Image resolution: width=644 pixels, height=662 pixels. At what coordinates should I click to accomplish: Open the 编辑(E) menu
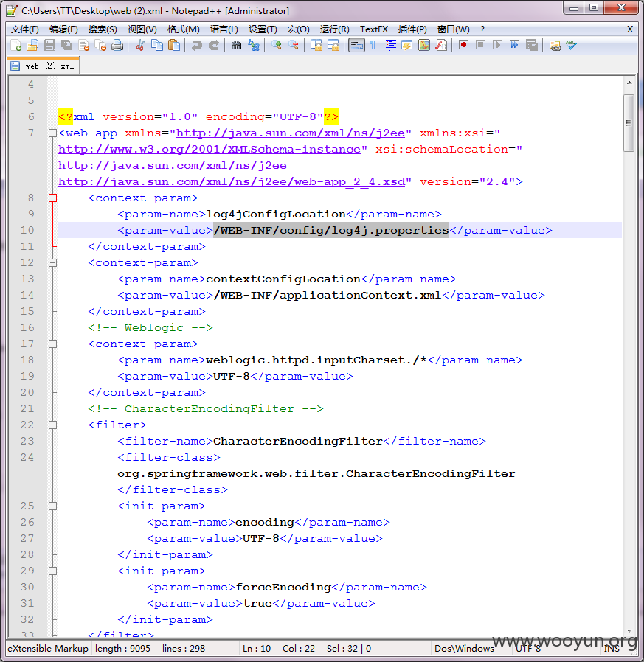pyautogui.click(x=63, y=29)
